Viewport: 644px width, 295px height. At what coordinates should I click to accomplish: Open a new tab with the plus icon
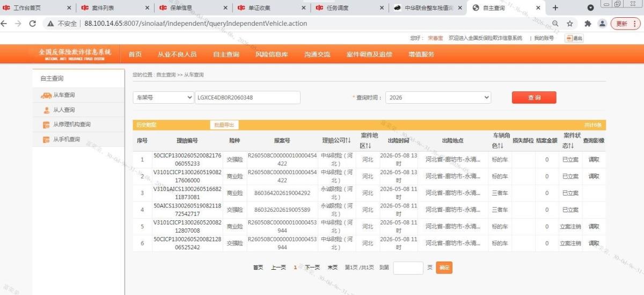[555, 8]
